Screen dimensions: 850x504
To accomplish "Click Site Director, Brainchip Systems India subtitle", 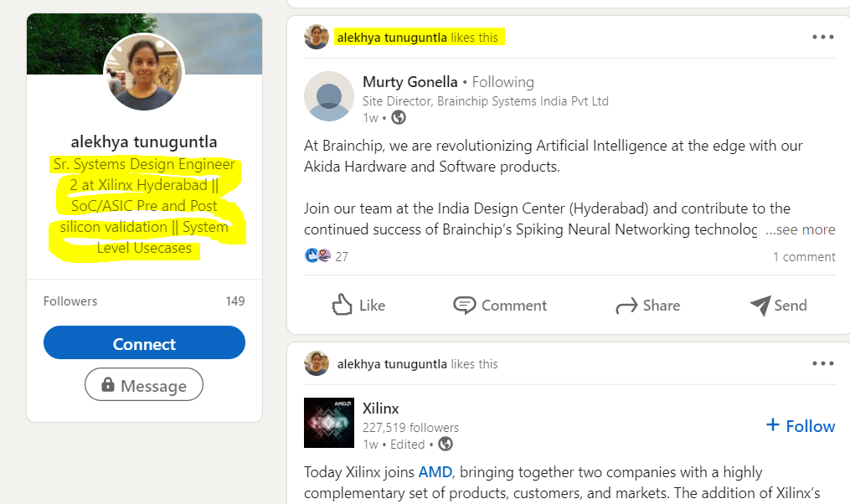I will pyautogui.click(x=486, y=101).
